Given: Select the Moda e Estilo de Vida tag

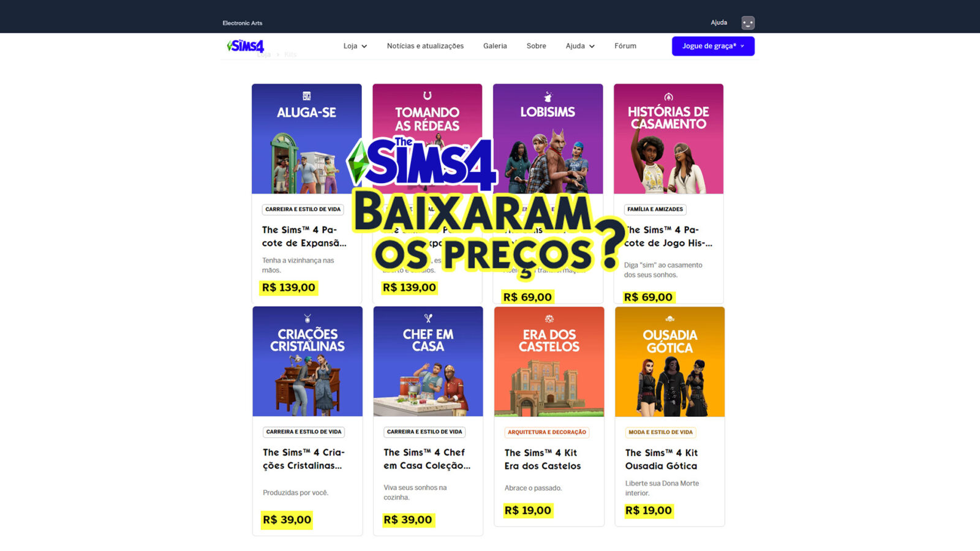Looking at the screenshot, I should (660, 432).
